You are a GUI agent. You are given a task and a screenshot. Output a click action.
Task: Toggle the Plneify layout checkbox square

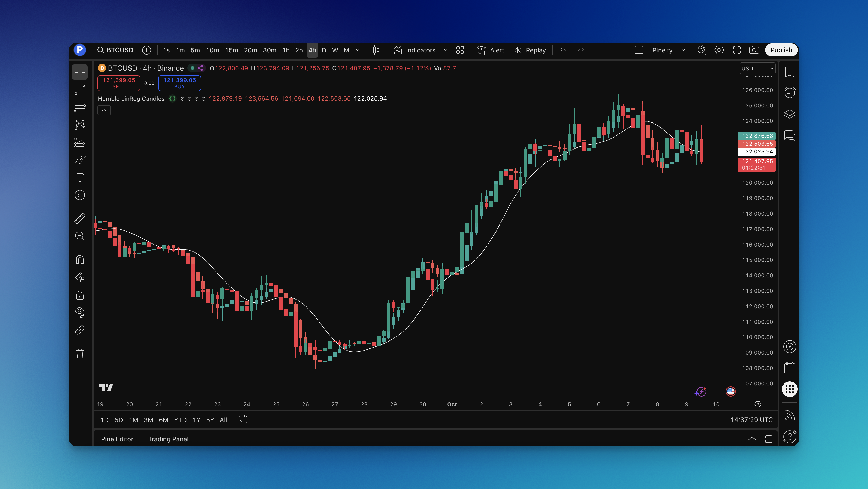tap(639, 50)
